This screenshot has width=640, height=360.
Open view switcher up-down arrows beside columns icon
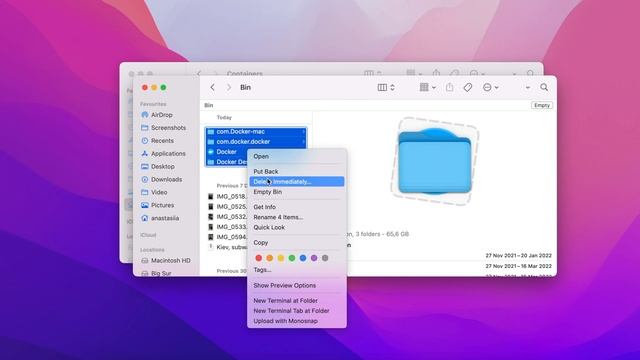click(x=392, y=87)
